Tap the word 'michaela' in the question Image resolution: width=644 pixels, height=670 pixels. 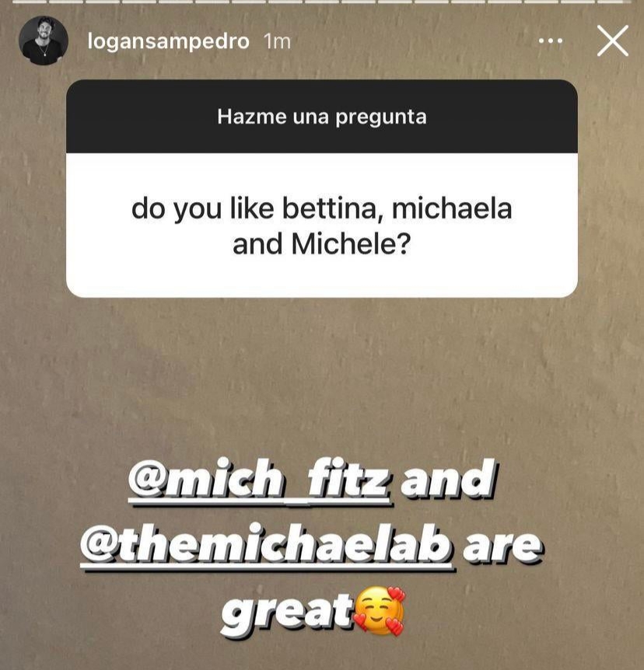[452, 208]
